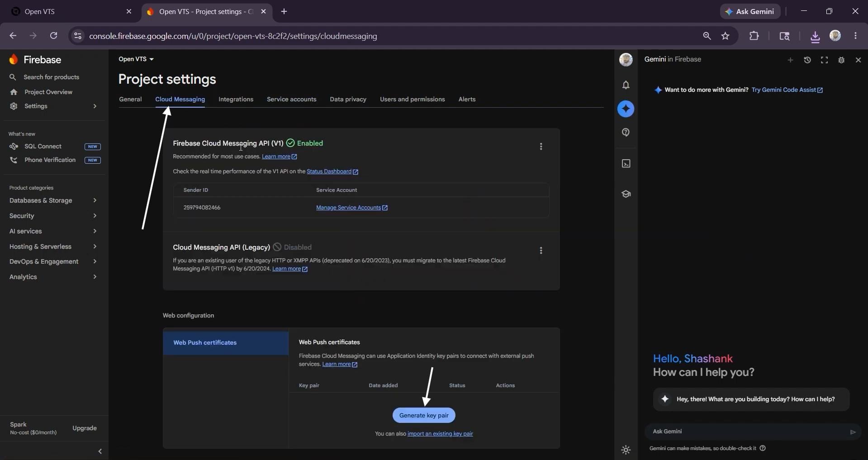Click Learn more under Cloud Messaging API V1

(280, 156)
